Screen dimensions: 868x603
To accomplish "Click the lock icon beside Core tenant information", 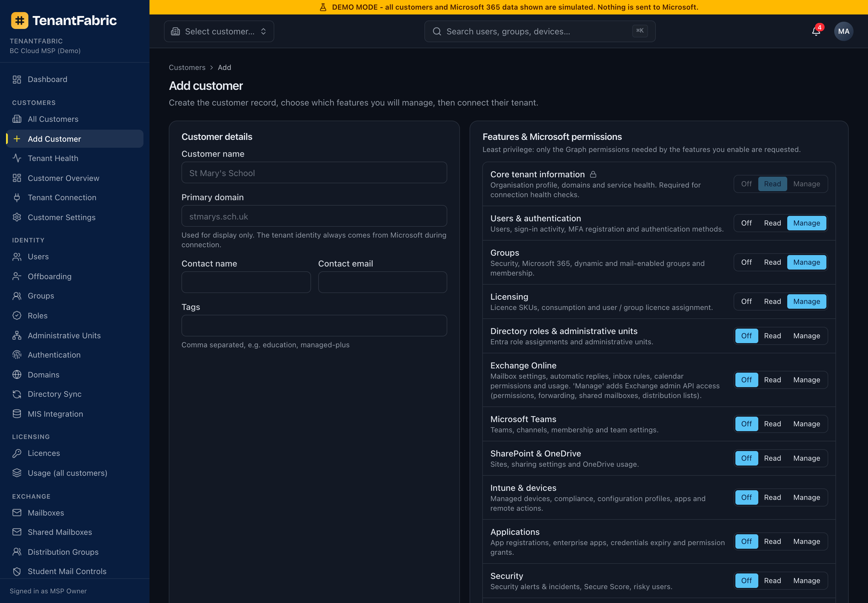I will tap(593, 174).
